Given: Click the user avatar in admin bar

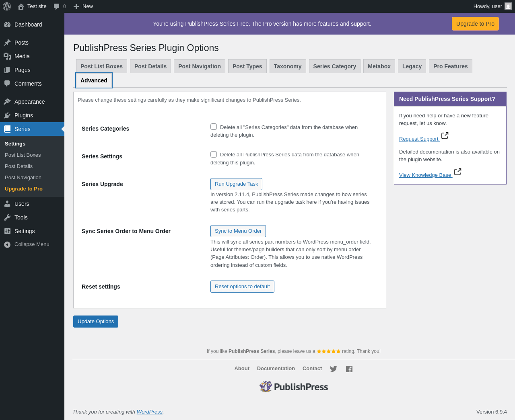Looking at the screenshot, I should coord(508,6).
